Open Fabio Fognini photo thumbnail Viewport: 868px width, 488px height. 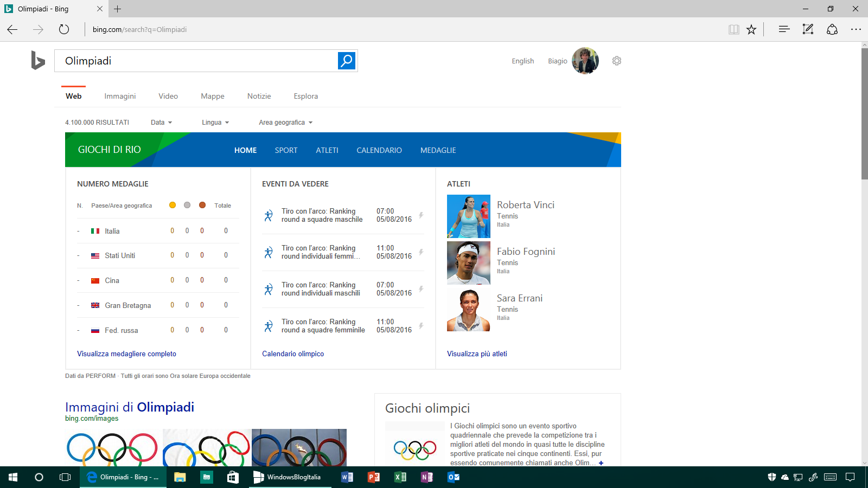(x=469, y=263)
